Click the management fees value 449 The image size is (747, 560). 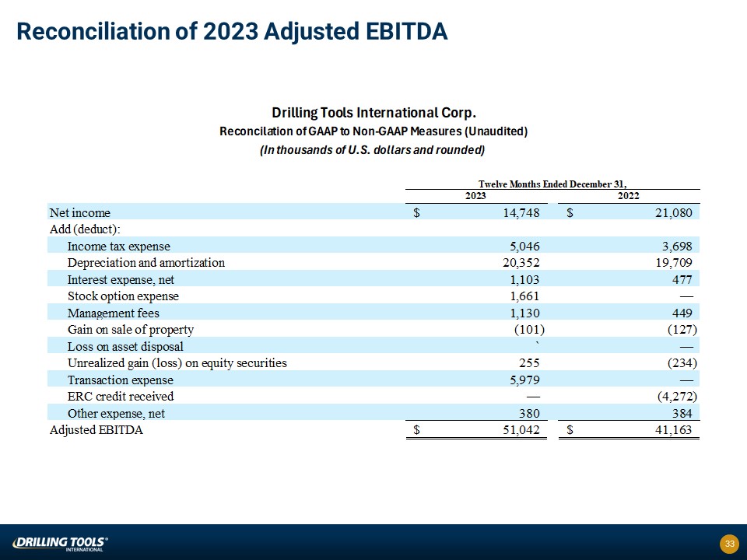click(682, 313)
